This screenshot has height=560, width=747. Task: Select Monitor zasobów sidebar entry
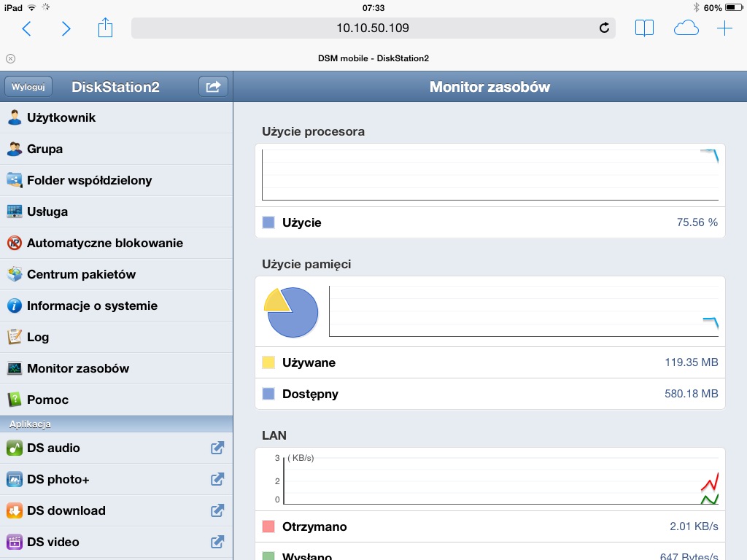click(x=116, y=368)
